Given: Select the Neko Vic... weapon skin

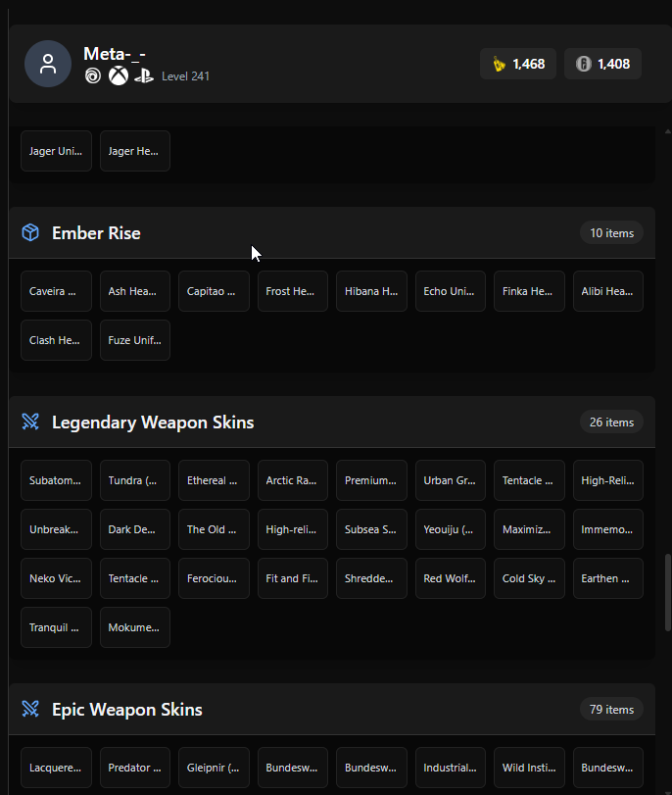Looking at the screenshot, I should coord(56,578).
